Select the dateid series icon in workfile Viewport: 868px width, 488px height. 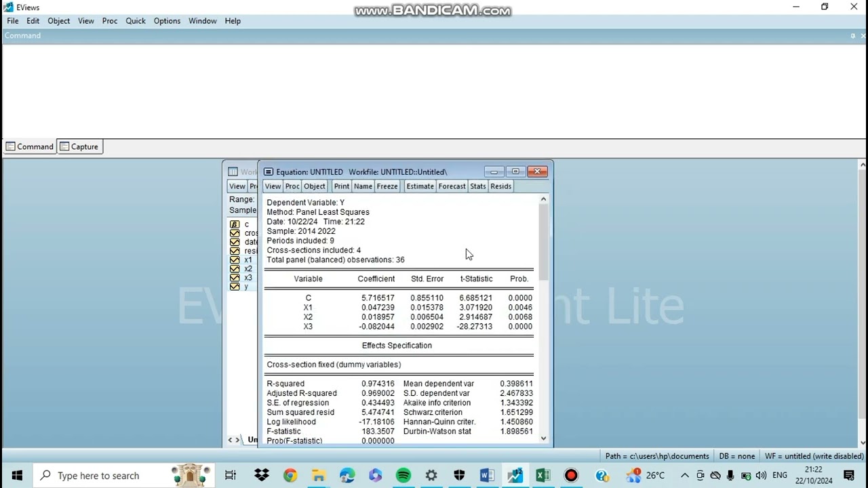pyautogui.click(x=235, y=242)
